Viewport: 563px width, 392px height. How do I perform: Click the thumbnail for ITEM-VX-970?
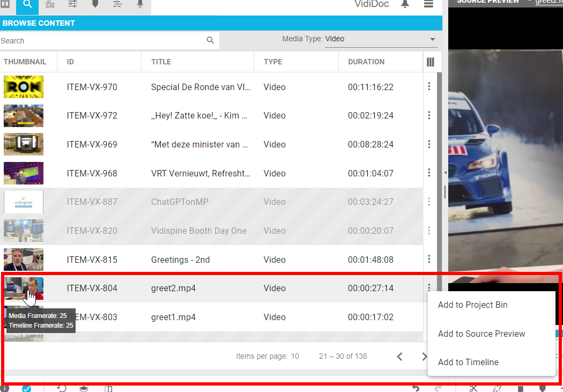tap(23, 87)
